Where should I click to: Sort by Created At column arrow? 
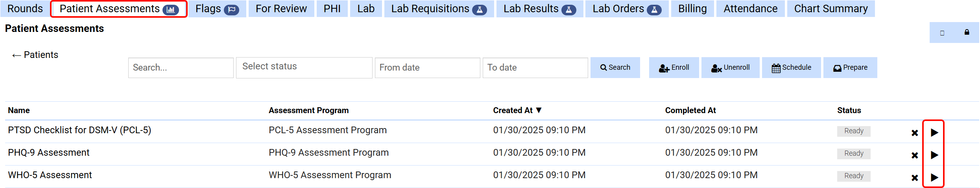tap(539, 110)
